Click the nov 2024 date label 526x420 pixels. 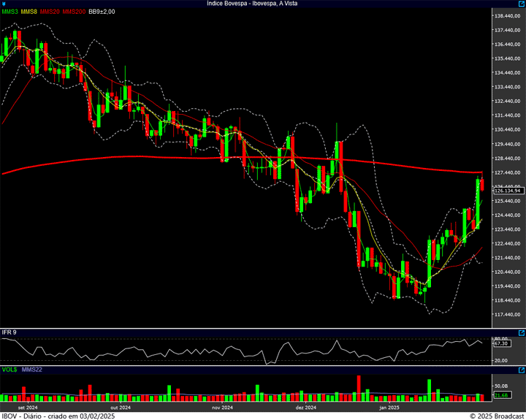coord(222,408)
